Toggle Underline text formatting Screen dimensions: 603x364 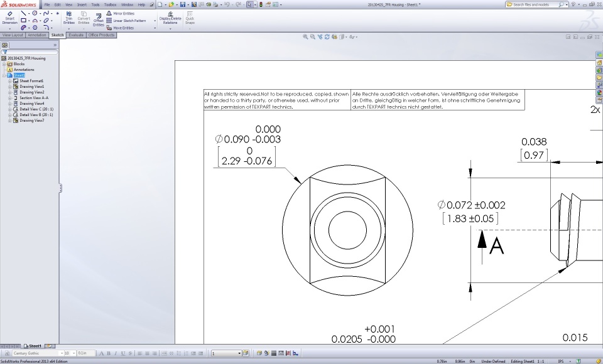click(123, 353)
